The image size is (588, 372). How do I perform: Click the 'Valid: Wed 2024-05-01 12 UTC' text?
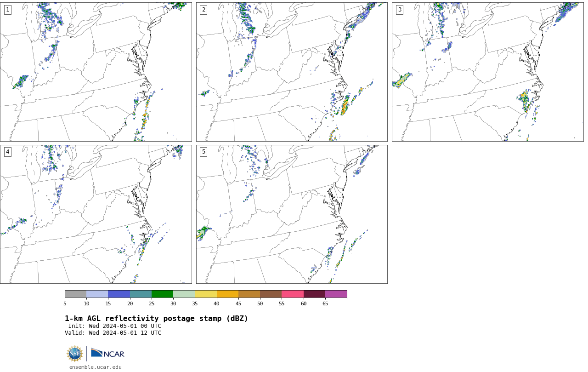tap(113, 333)
